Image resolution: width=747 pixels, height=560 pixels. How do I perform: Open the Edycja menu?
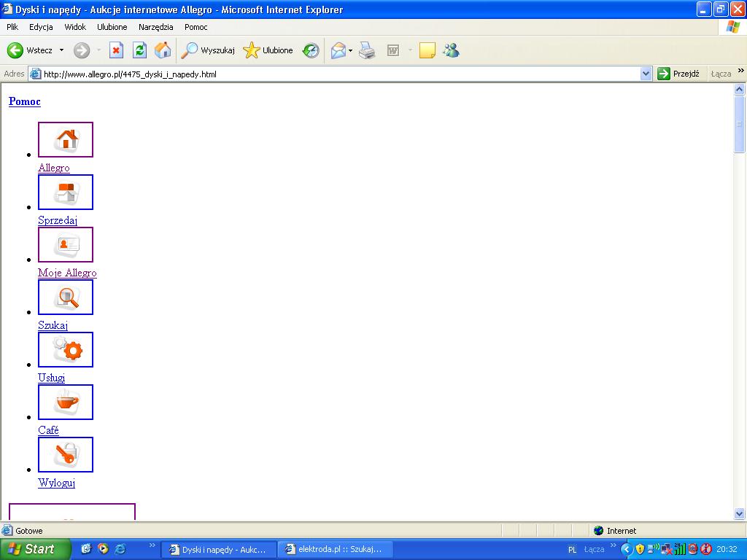[x=41, y=27]
